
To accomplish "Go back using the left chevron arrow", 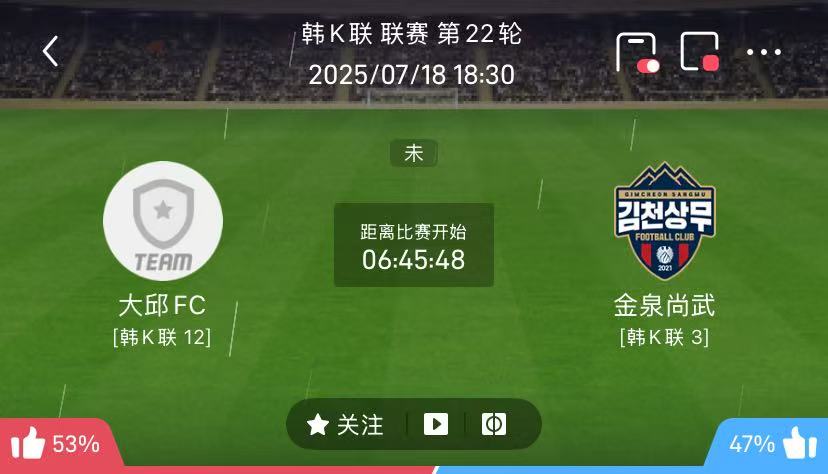I will pyautogui.click(x=50, y=51).
